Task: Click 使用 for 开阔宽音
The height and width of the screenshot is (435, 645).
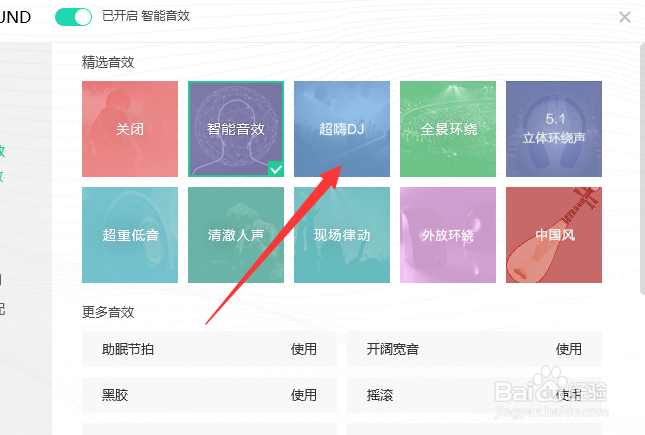Action: tap(568, 349)
